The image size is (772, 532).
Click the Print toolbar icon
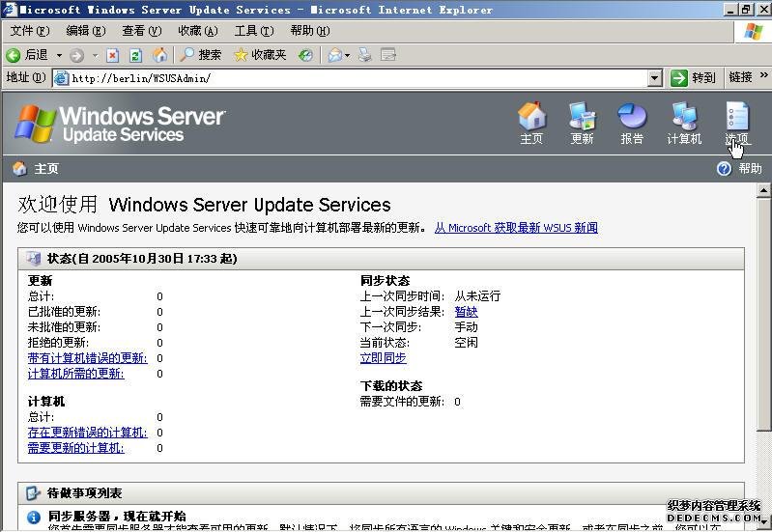click(365, 55)
